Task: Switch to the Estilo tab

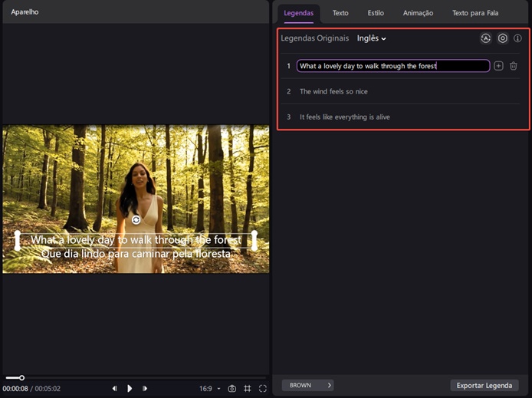Action: click(376, 13)
